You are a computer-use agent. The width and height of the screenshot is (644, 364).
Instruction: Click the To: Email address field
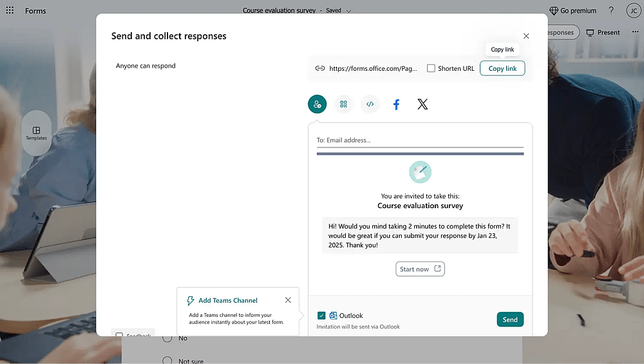coord(420,140)
